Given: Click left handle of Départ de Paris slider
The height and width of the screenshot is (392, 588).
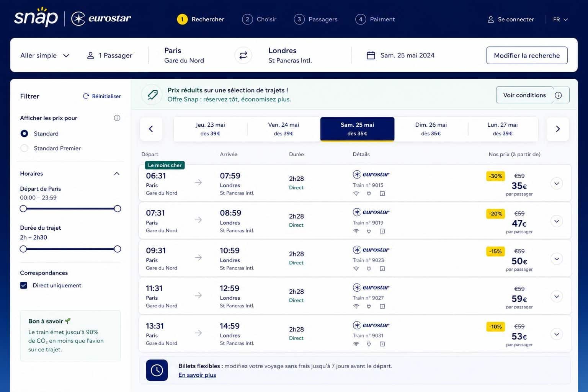Looking at the screenshot, I should coord(23,209).
